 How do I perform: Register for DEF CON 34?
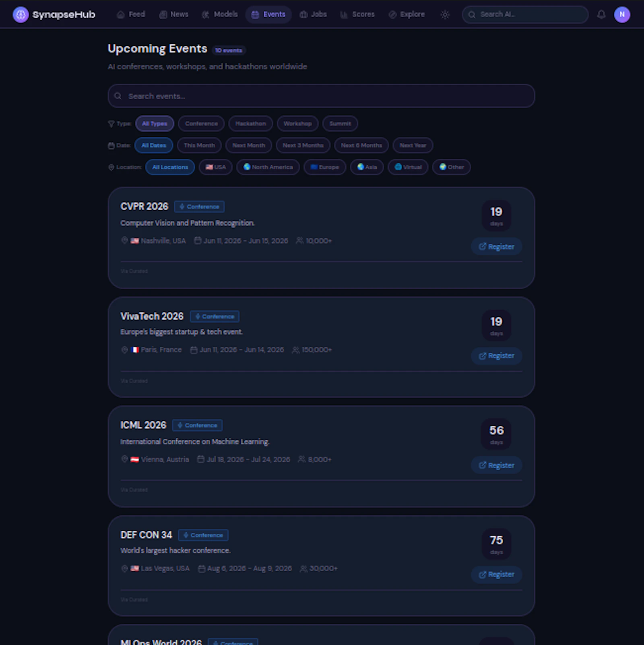point(497,575)
